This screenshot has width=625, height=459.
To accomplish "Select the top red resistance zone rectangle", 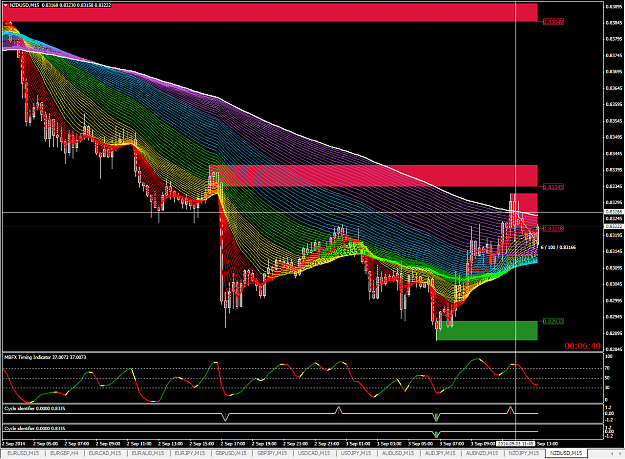I will click(270, 12).
